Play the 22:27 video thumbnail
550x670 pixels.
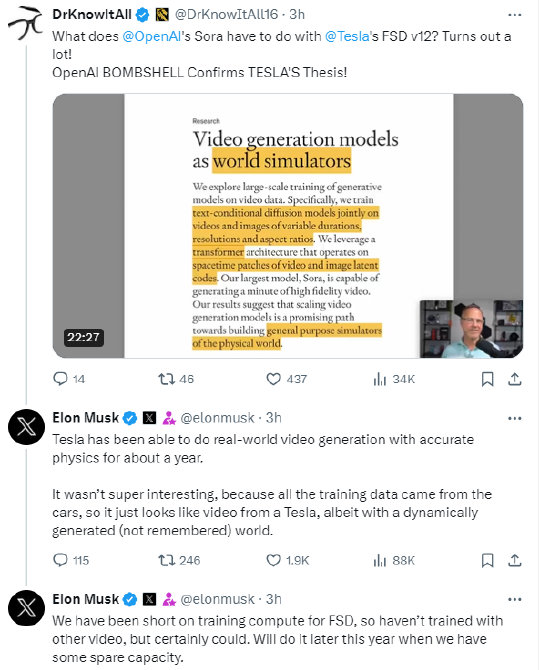coord(288,226)
